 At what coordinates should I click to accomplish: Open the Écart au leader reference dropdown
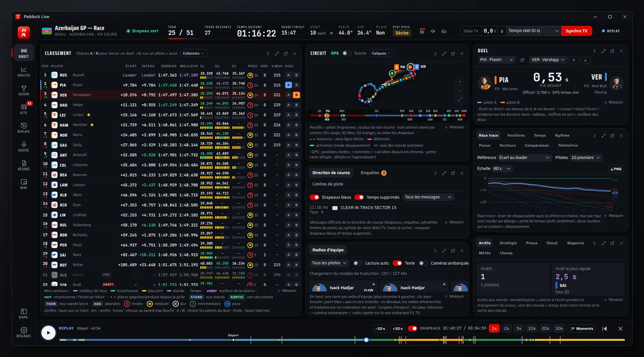[x=524, y=158]
